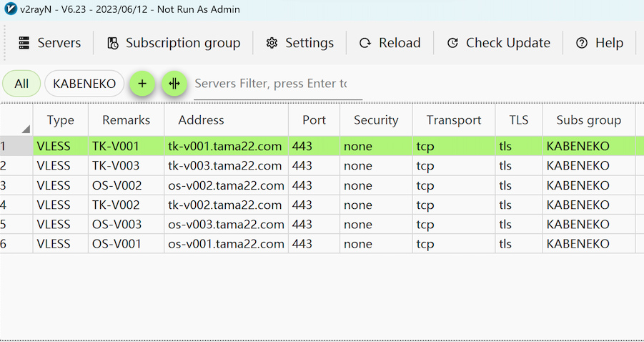The width and height of the screenshot is (644, 342).
Task: Click the green auto column width button
Action: [174, 84]
